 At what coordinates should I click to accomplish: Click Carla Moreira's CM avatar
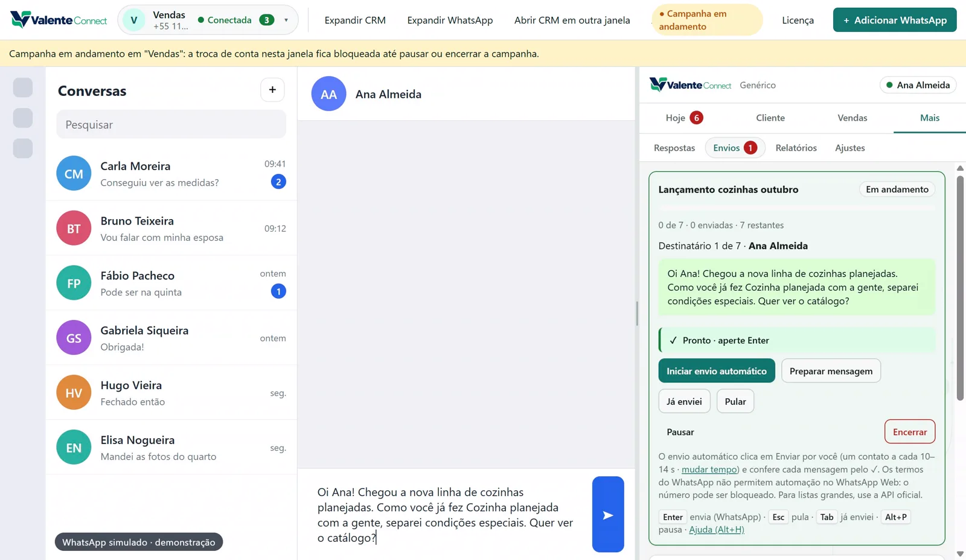[74, 174]
